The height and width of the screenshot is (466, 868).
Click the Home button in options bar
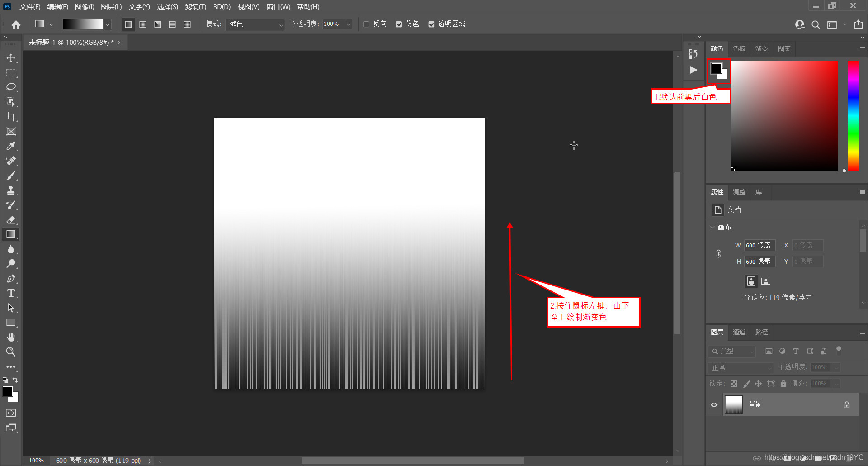pyautogui.click(x=16, y=24)
